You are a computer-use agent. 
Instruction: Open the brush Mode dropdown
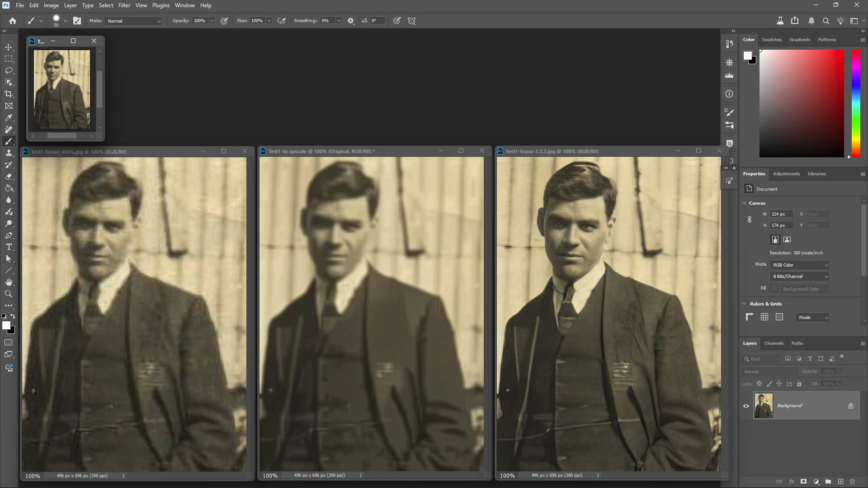[134, 21]
